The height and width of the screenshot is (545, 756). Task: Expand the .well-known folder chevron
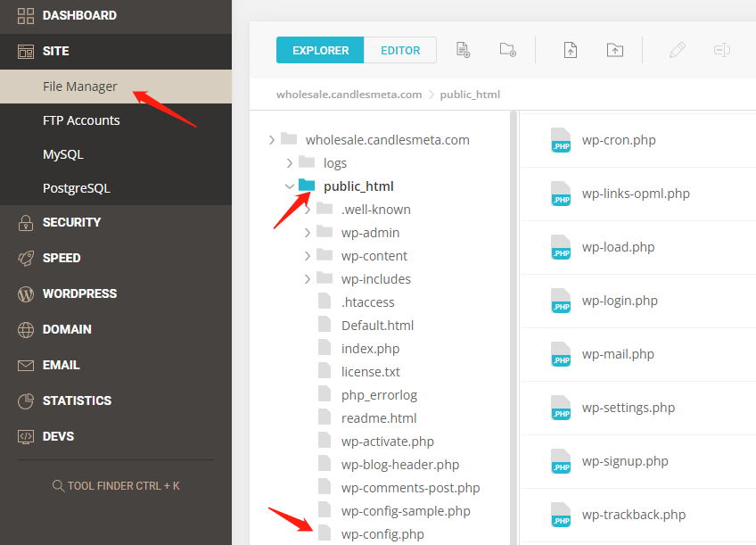click(307, 210)
